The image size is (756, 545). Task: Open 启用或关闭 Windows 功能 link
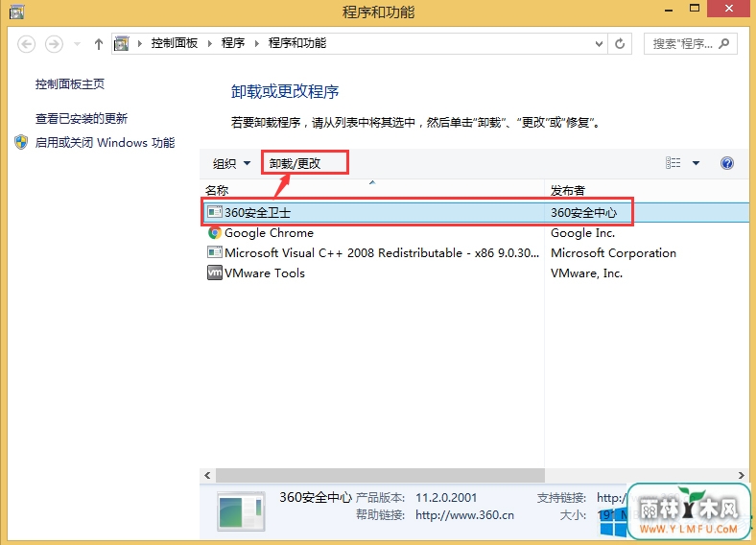[105, 143]
